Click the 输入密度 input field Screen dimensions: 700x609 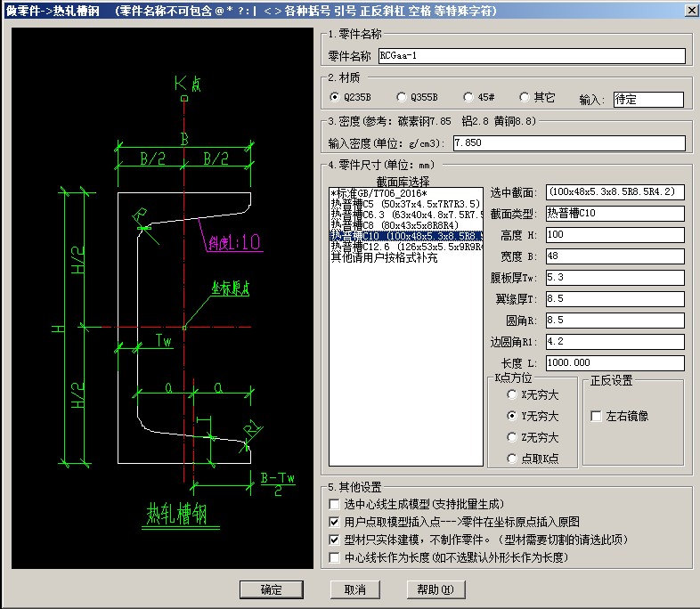[x=568, y=143]
